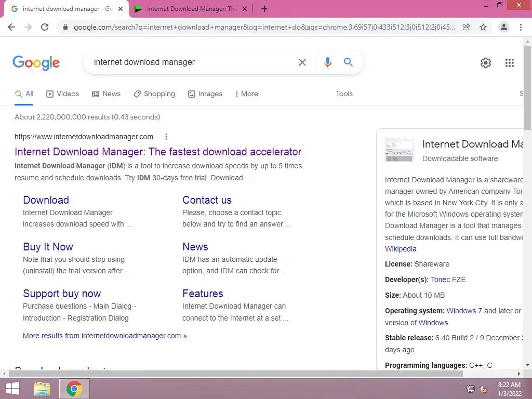Click the Chrome address bar URL

pos(264,27)
